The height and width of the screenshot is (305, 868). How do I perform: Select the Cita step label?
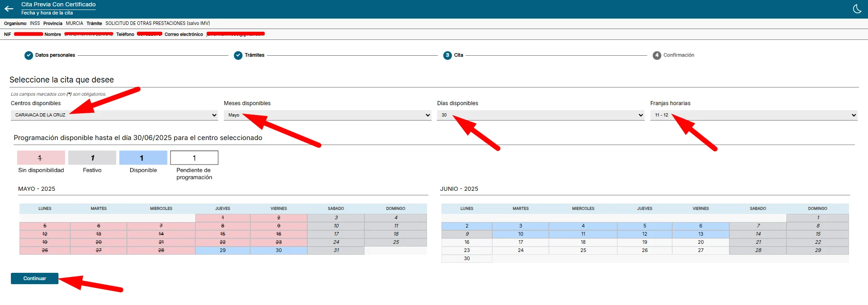click(x=459, y=55)
